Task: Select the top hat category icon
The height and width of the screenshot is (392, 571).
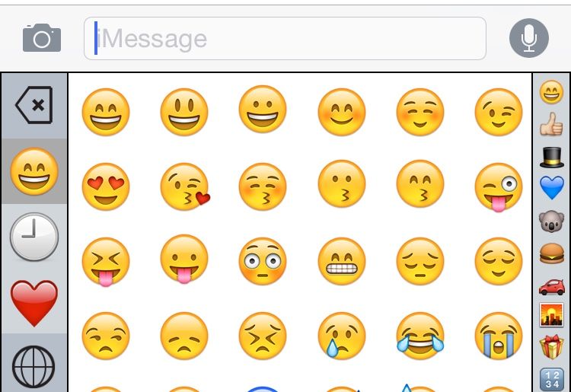Action: [x=551, y=157]
